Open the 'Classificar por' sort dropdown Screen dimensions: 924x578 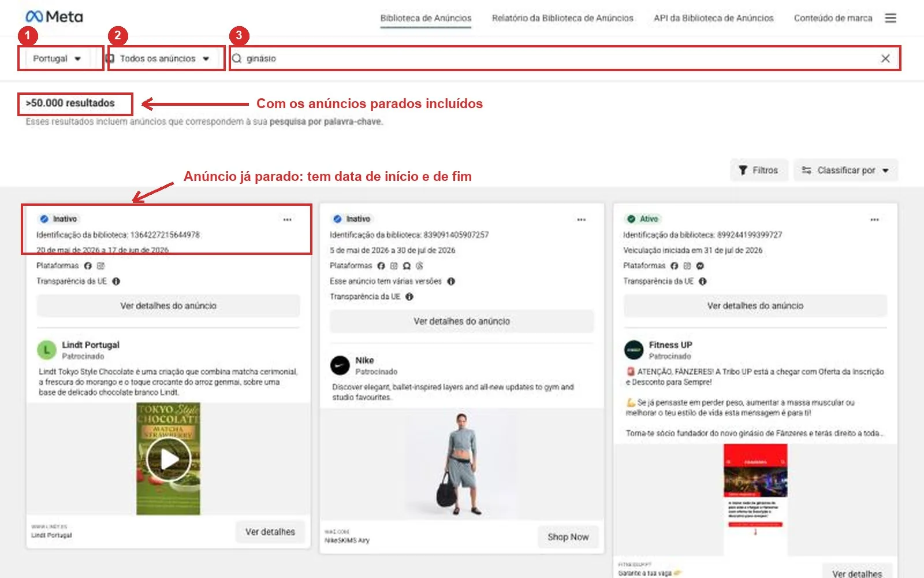click(x=845, y=171)
